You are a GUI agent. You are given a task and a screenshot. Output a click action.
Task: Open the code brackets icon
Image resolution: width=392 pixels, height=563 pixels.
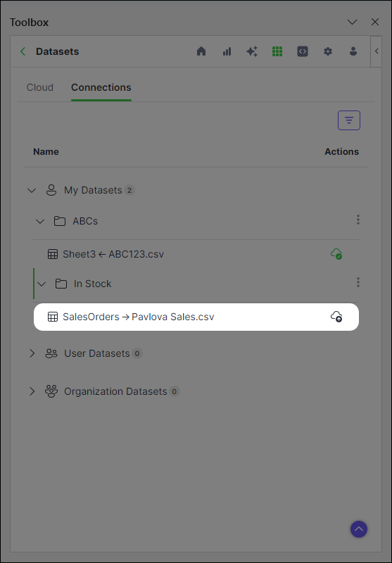point(303,51)
